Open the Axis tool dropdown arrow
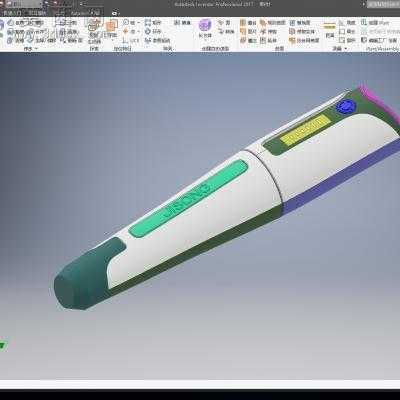 click(x=139, y=22)
